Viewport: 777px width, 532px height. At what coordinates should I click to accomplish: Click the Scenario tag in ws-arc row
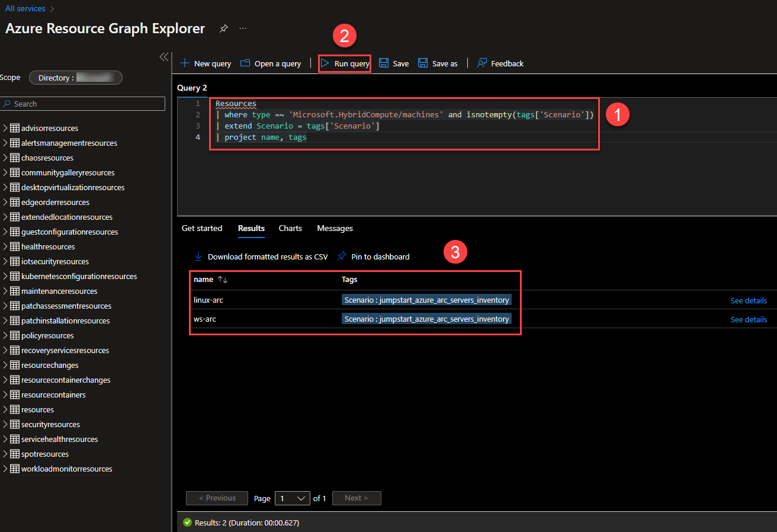coord(426,319)
